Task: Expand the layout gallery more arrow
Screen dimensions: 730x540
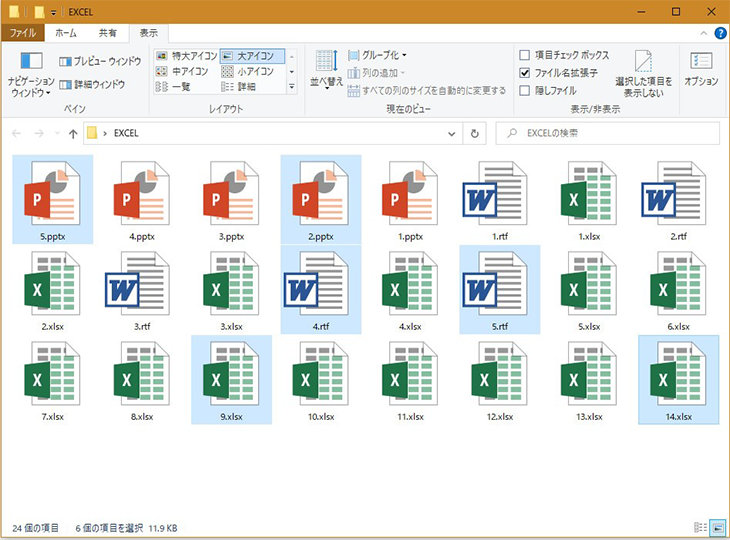Action: (291, 87)
